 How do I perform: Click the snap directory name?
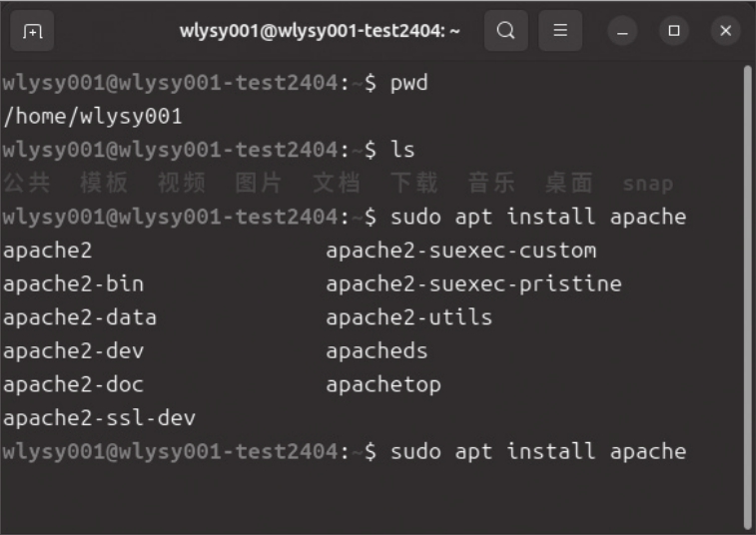[647, 184]
